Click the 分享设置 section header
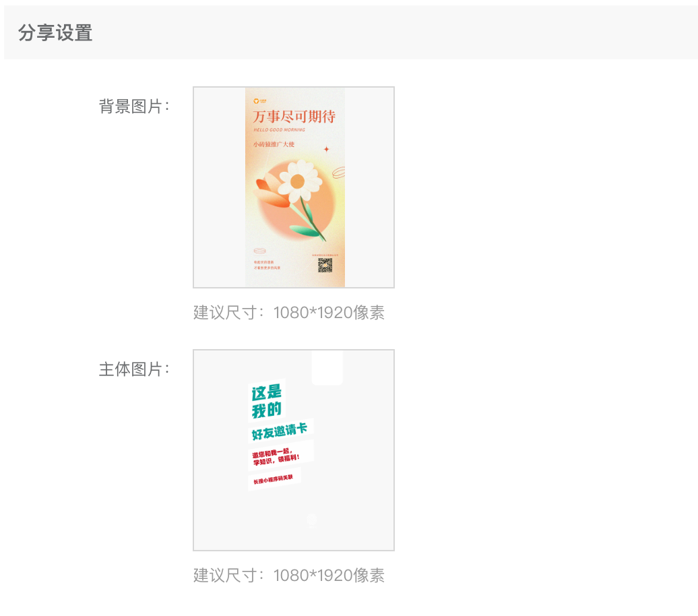The width and height of the screenshot is (698, 616). coord(55,33)
